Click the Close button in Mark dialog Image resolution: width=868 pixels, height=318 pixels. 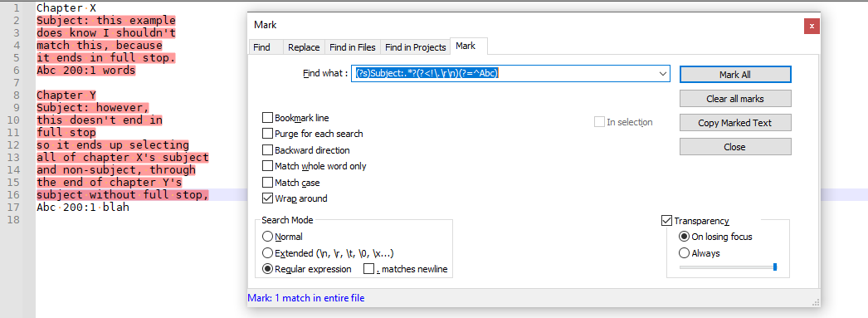click(735, 147)
